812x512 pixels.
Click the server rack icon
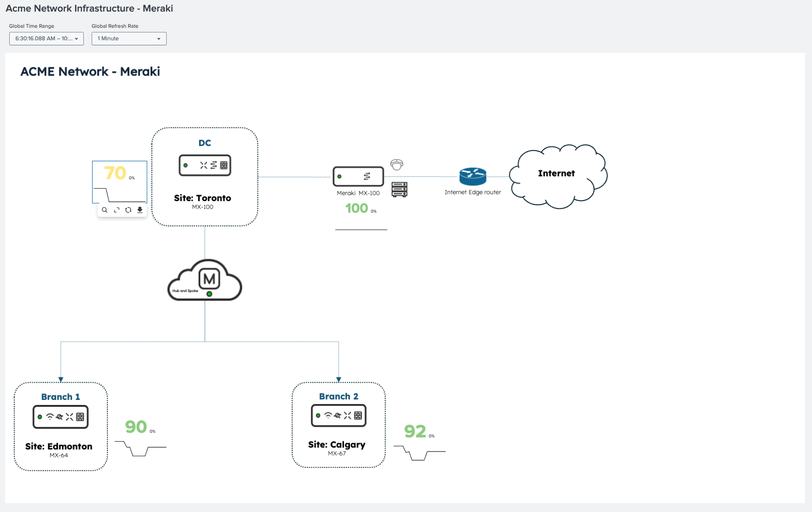[x=400, y=190]
